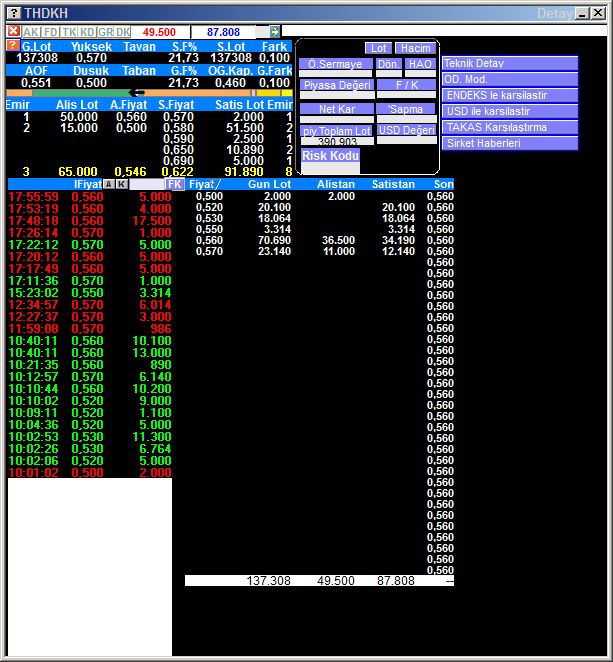Click the green arrow icon beside 87.808
Viewport: 613px width, 662px height.
click(x=275, y=32)
